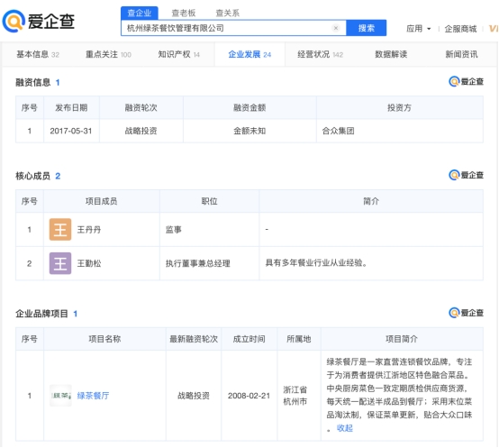Image resolution: width=499 pixels, height=448 pixels.
Task: Click 战略投资 in the brand project row
Action: pyautogui.click(x=194, y=396)
